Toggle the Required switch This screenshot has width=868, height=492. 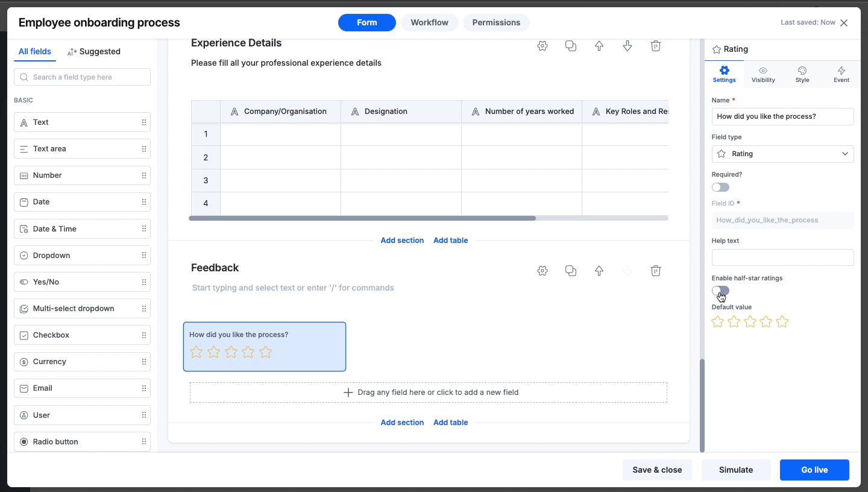[x=720, y=188]
